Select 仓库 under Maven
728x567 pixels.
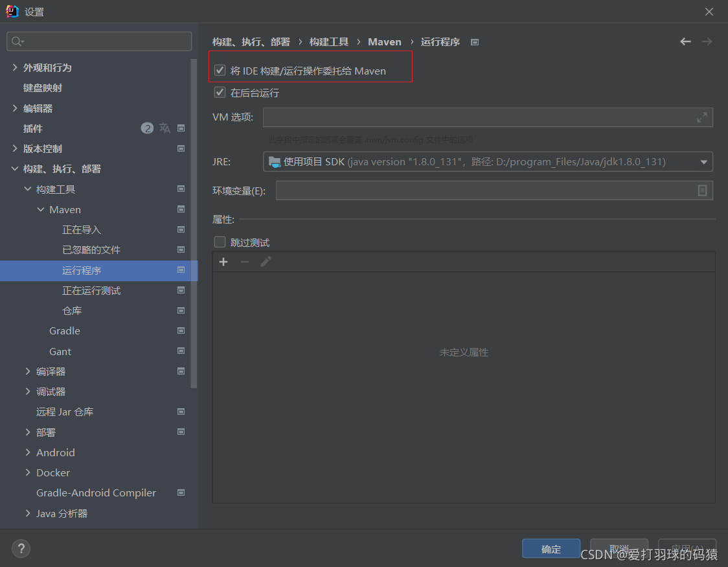pyautogui.click(x=72, y=310)
